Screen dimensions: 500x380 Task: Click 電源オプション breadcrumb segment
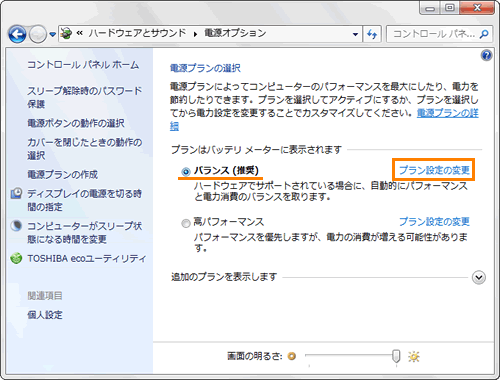click(235, 33)
